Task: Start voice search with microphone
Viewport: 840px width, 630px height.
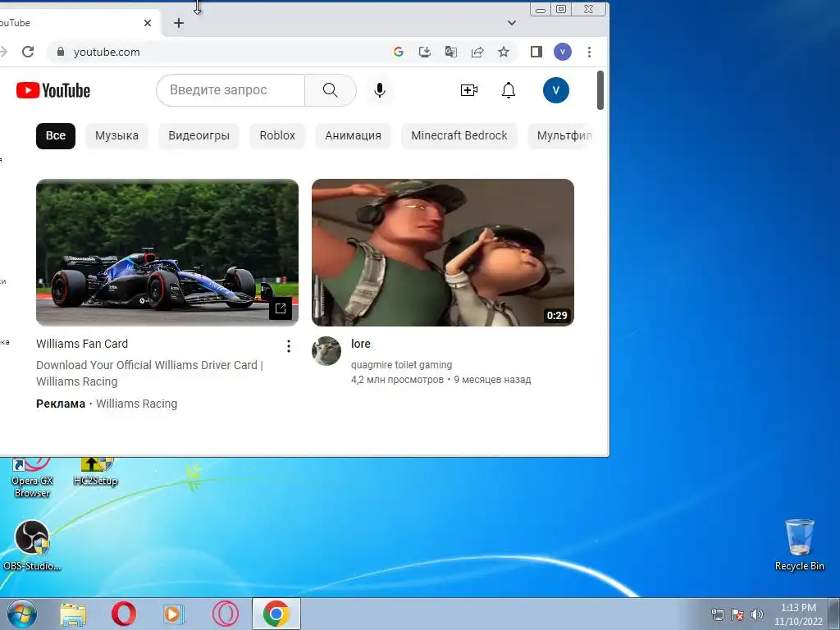Action: click(380, 90)
